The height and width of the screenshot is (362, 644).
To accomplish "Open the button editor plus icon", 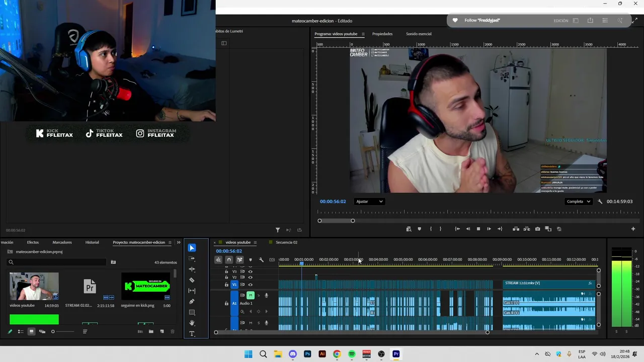I will [633, 229].
